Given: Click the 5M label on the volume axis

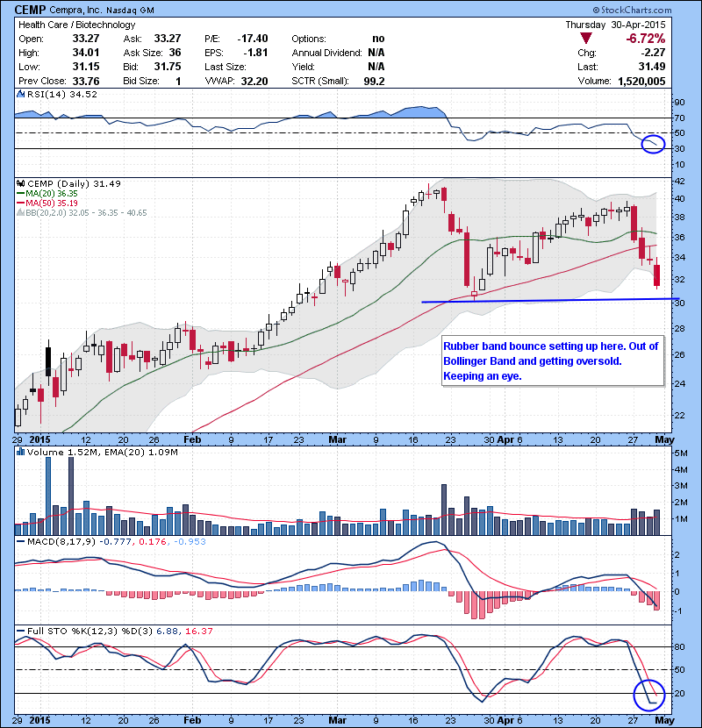Looking at the screenshot, I should (681, 453).
